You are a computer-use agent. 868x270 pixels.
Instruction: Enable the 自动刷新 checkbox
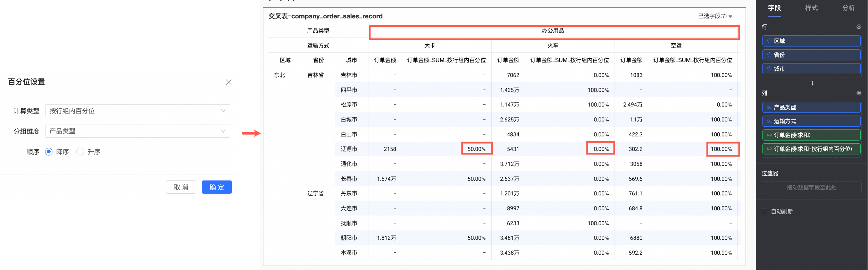pyautogui.click(x=765, y=211)
